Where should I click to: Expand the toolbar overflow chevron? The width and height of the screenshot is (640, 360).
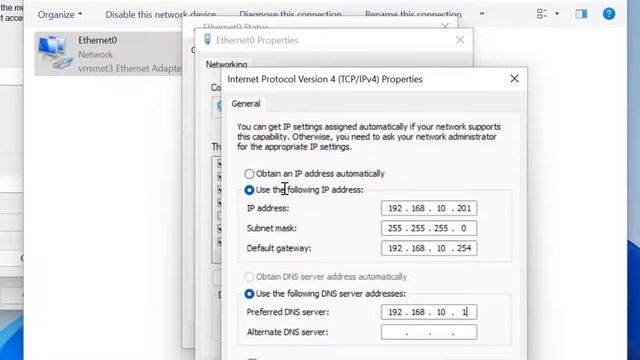point(482,14)
